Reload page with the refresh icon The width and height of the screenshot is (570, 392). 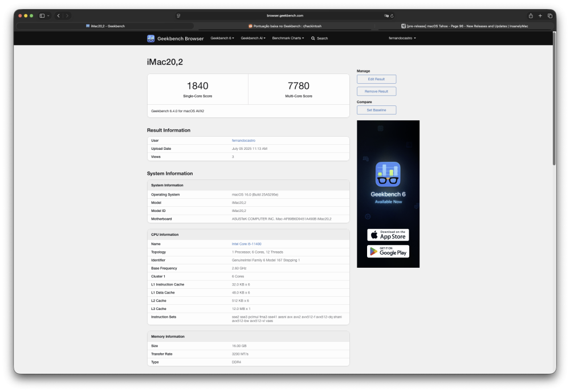392,15
